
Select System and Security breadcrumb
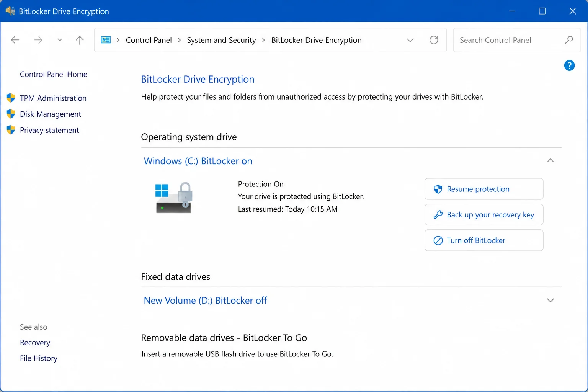pos(221,40)
